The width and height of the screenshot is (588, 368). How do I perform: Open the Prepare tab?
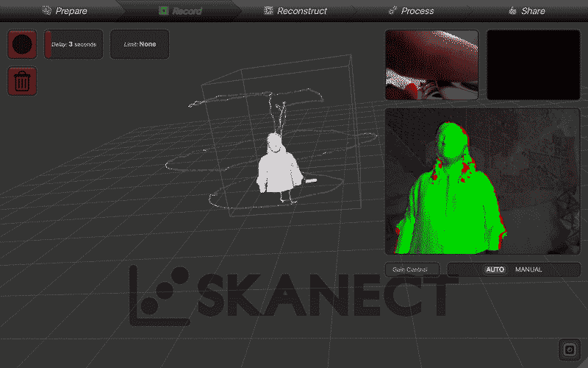65,10
